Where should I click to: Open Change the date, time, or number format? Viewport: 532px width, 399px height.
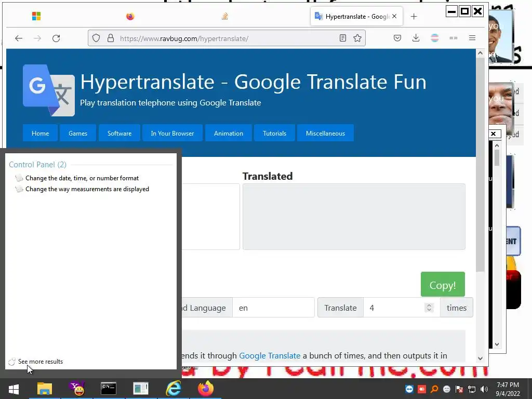pos(82,178)
